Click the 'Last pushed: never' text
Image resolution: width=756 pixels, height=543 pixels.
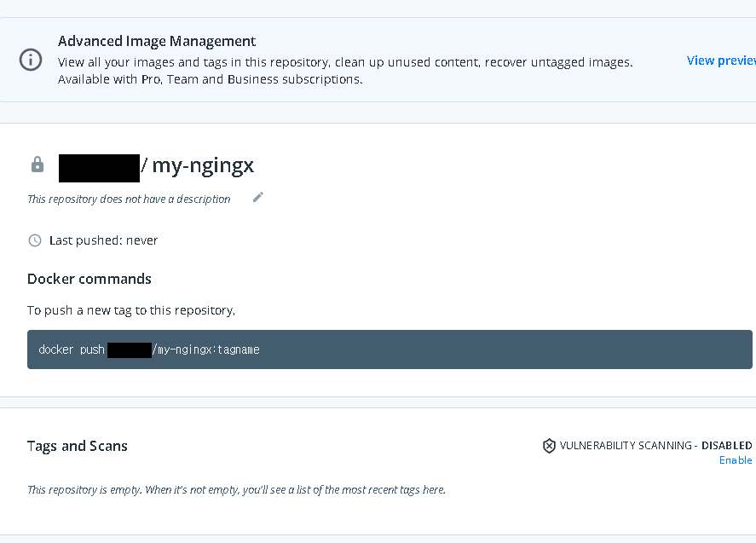point(104,240)
